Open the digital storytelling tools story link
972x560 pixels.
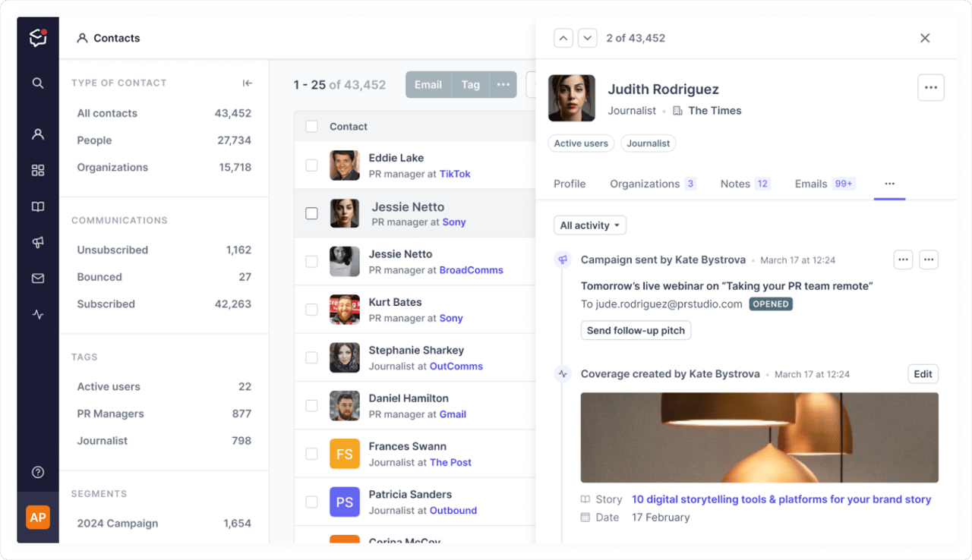(x=781, y=499)
